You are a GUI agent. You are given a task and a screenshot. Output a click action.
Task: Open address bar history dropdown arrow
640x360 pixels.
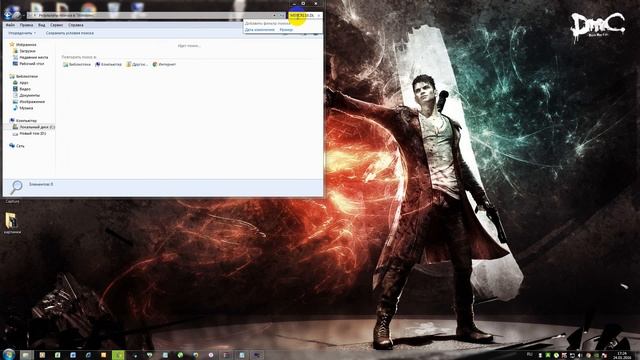274,16
